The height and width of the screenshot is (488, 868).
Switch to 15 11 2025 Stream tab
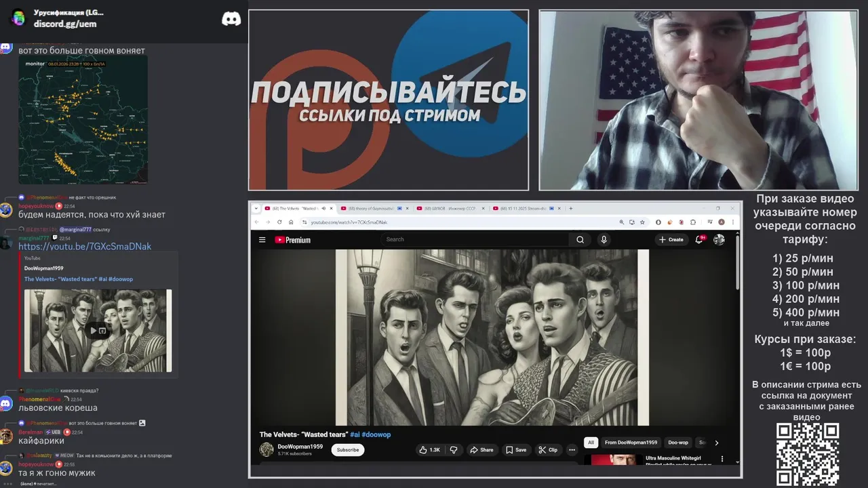pyautogui.click(x=528, y=208)
